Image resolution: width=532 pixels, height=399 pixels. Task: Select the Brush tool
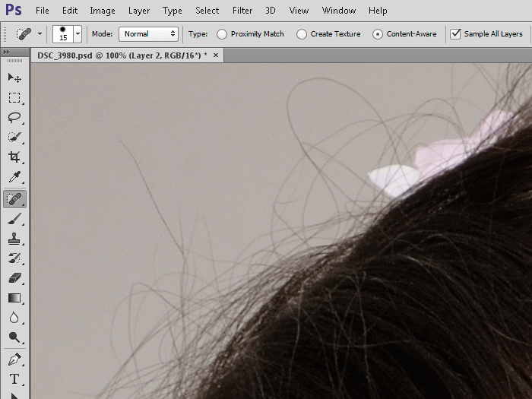click(x=14, y=219)
